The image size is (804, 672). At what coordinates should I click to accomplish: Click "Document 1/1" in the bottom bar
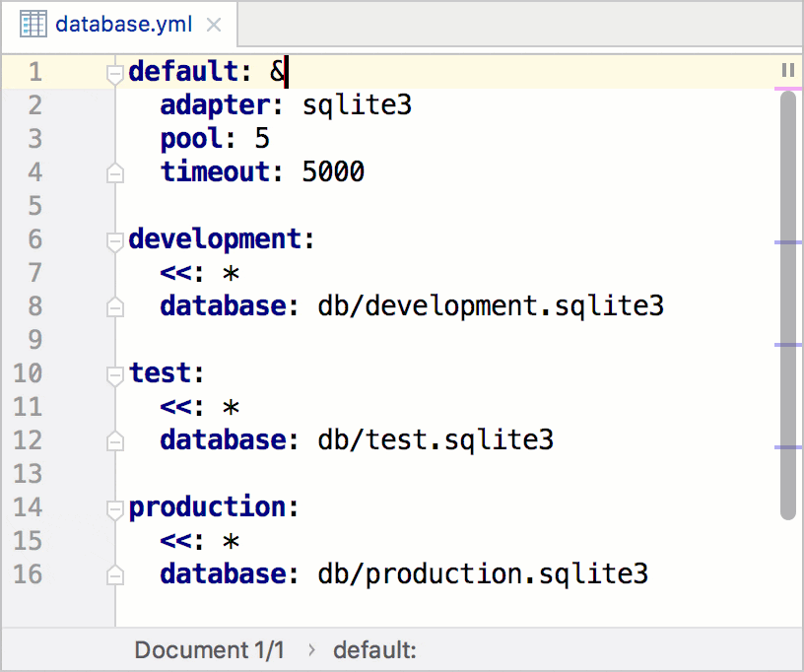[209, 650]
